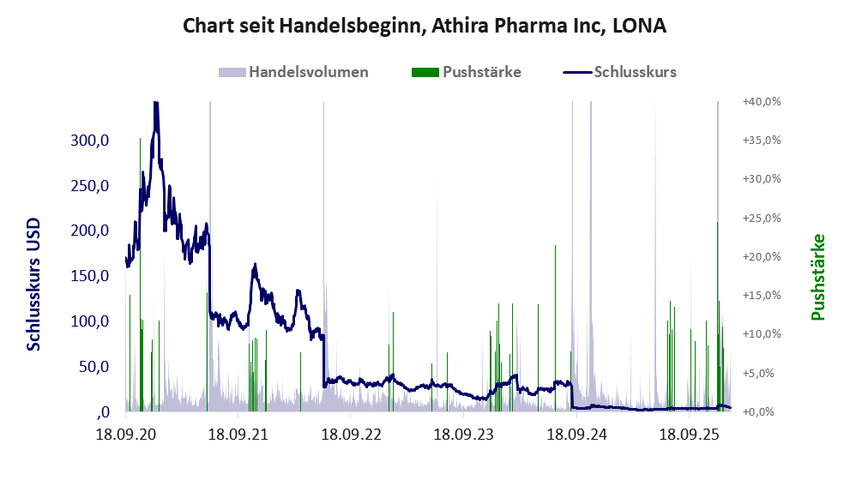Click the chart title Athira Pharma Inc
Viewport: 850px width, 504px height.
pos(425,26)
